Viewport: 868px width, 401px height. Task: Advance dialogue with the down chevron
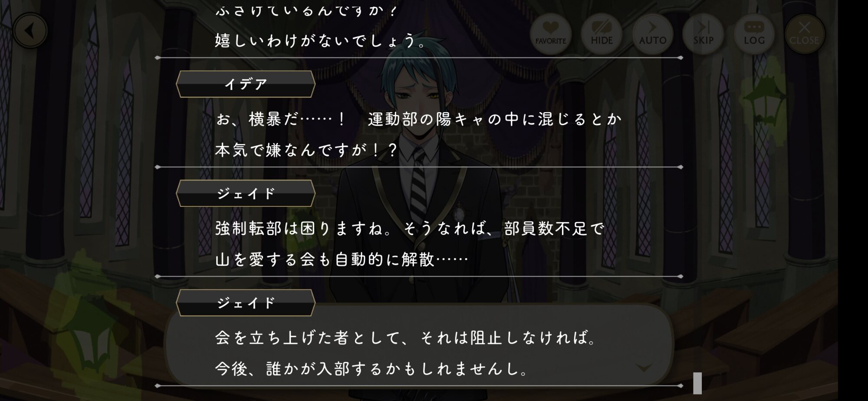pos(644,368)
